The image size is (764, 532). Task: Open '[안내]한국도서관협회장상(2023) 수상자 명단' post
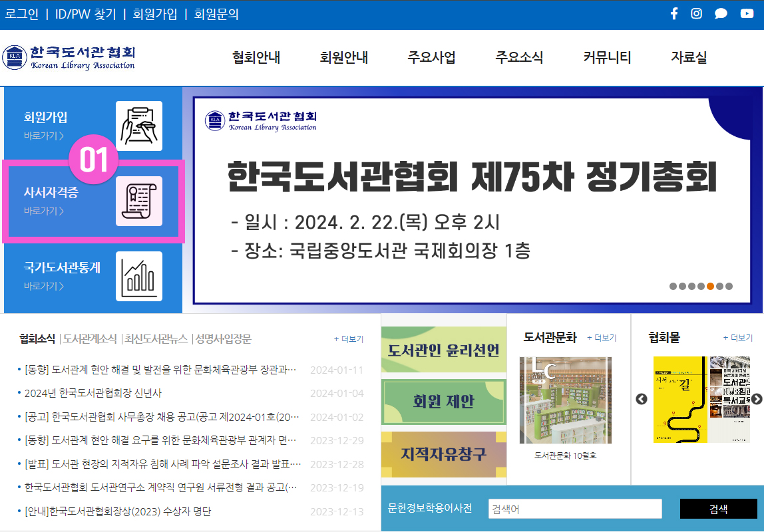coord(118,511)
